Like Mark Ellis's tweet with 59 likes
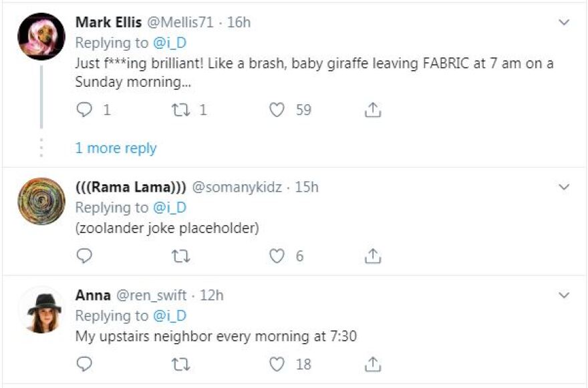Viewport: 588px width, 388px height. [277, 110]
